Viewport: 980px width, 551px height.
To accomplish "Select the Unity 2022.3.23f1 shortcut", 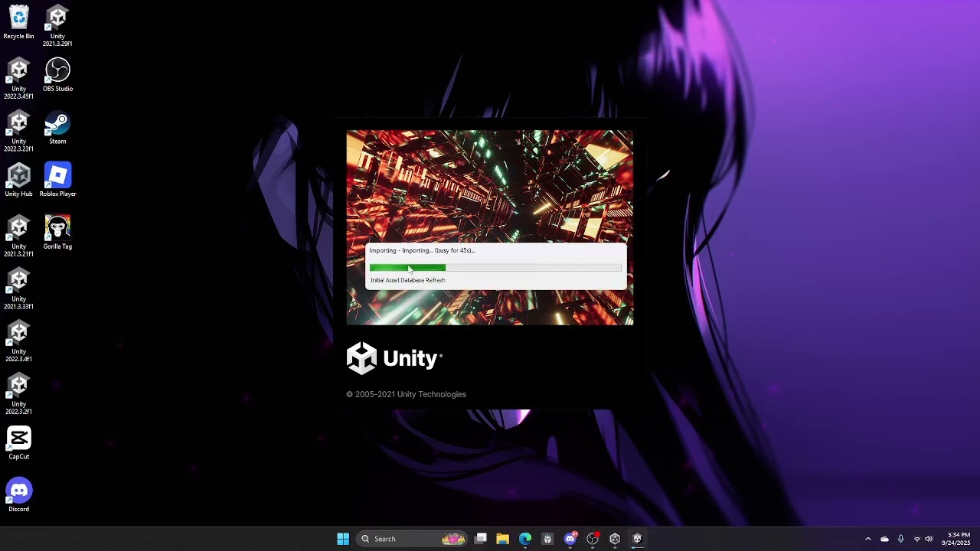I will coord(18,132).
